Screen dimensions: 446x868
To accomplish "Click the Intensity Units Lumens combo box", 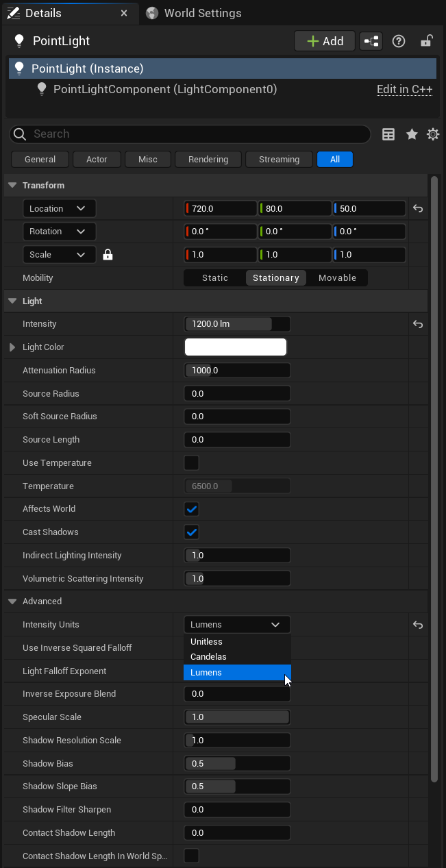I will point(237,625).
